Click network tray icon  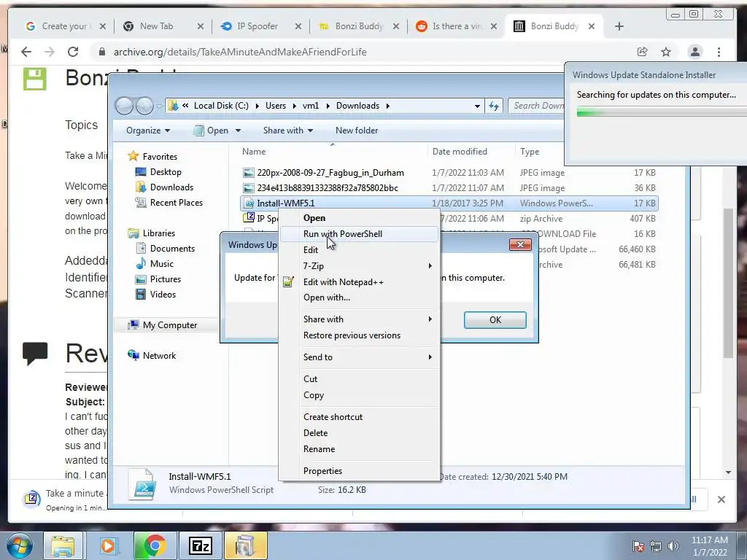tap(656, 546)
